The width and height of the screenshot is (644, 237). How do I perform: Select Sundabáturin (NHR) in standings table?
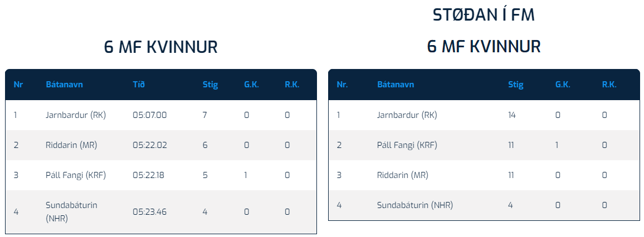(x=415, y=205)
